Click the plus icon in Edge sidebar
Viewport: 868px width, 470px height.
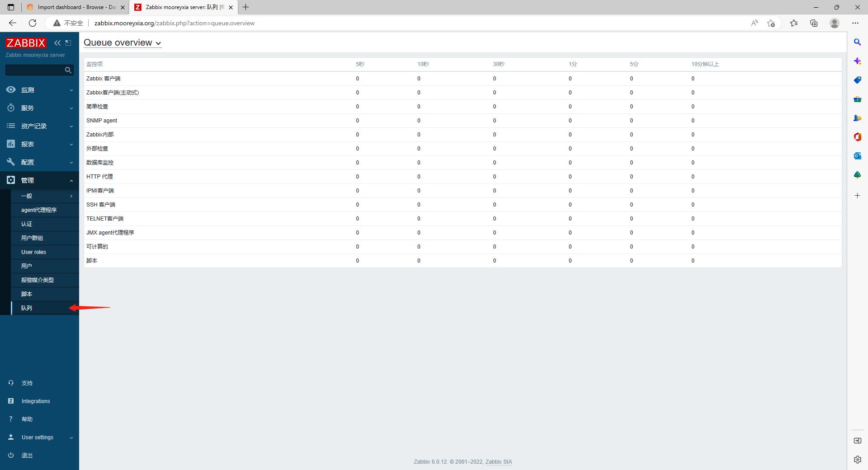coord(857,196)
